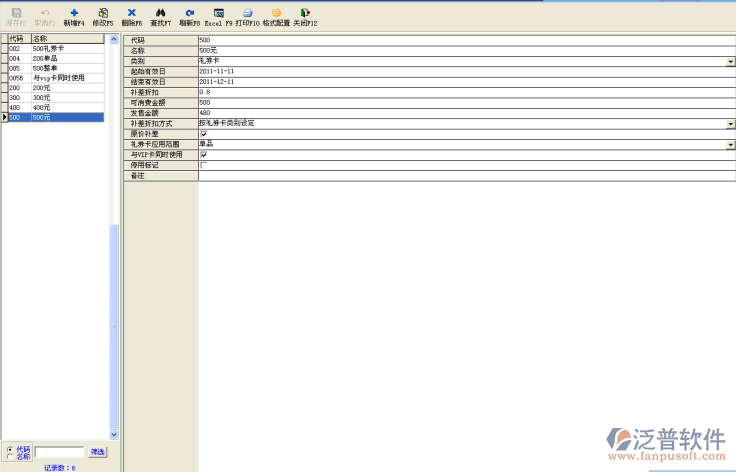The image size is (736, 472).
Task: Open the 补差折扣方式 dropdown
Action: pos(731,124)
